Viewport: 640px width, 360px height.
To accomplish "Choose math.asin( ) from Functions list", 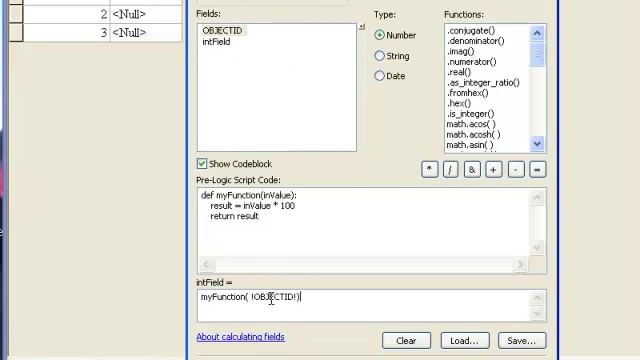I will [470, 145].
